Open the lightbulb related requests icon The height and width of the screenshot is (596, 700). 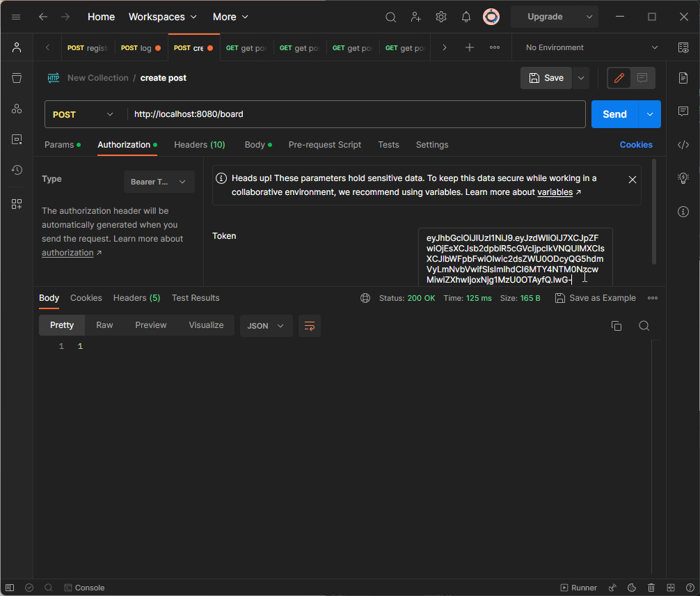683,178
